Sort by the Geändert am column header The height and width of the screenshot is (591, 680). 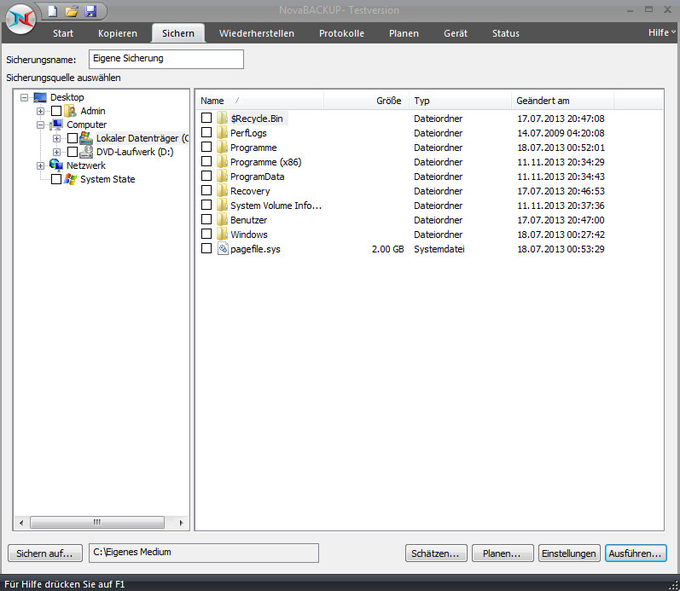[562, 101]
